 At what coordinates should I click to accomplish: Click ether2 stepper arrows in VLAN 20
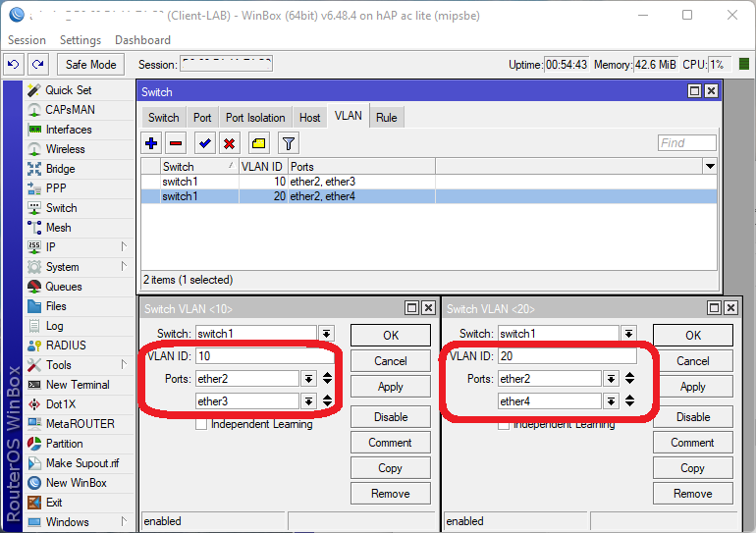pyautogui.click(x=629, y=379)
